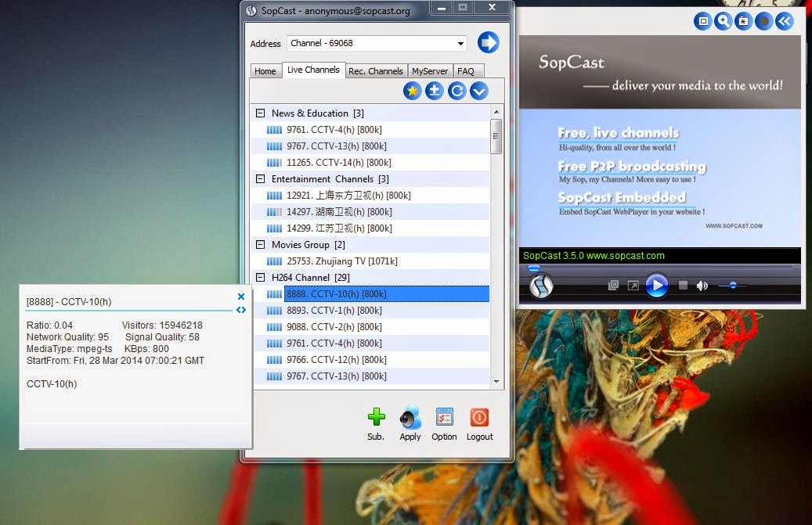Select channel 14299 Jiangsu TV
This screenshot has width=812, height=525.
[371, 228]
